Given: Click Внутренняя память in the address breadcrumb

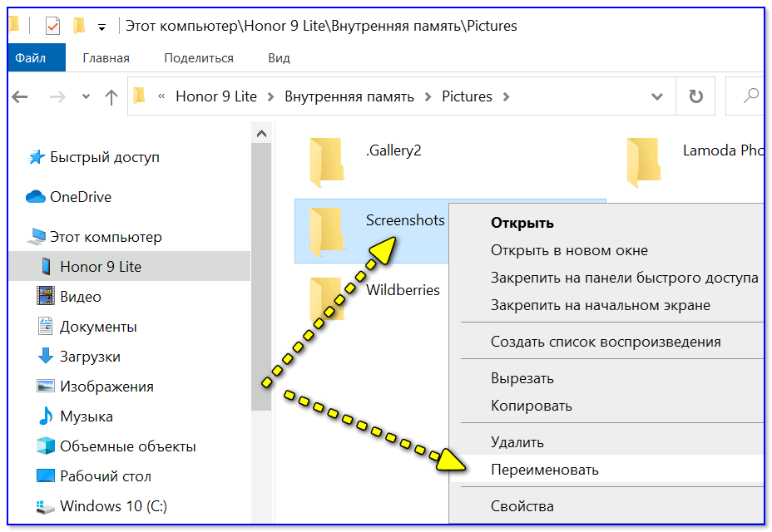Looking at the screenshot, I should [x=349, y=96].
